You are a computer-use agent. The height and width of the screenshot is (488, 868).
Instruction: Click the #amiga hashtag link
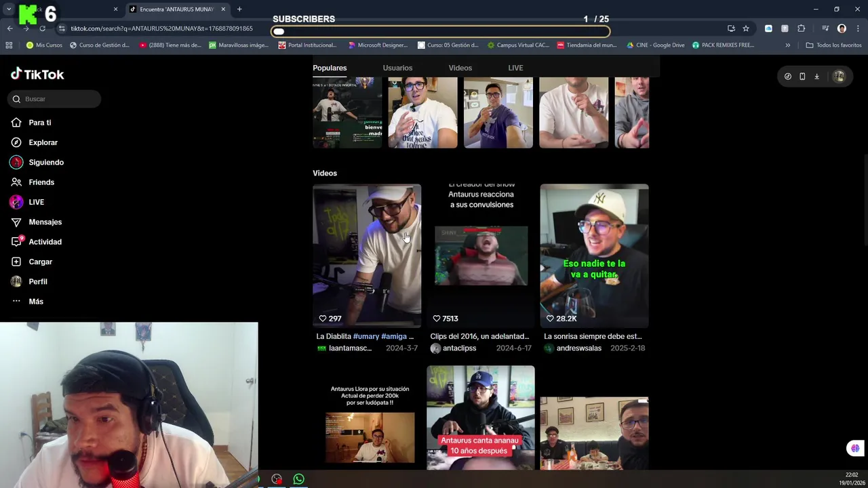[393, 336]
